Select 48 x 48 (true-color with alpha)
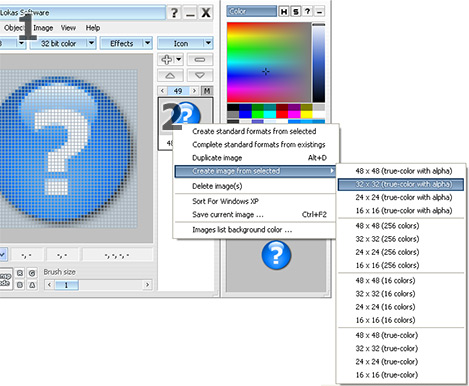 (x=401, y=171)
